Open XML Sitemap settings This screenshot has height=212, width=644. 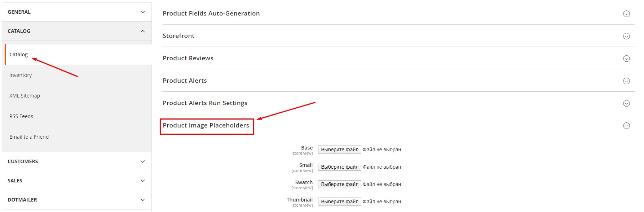pos(25,96)
